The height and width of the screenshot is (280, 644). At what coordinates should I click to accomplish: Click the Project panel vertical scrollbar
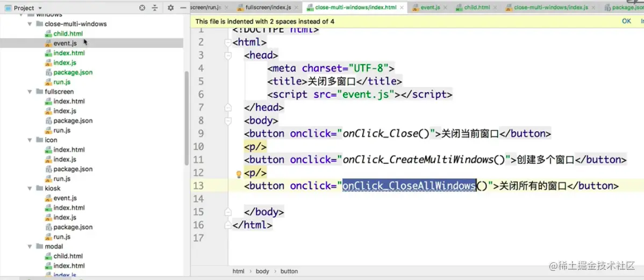(x=187, y=118)
